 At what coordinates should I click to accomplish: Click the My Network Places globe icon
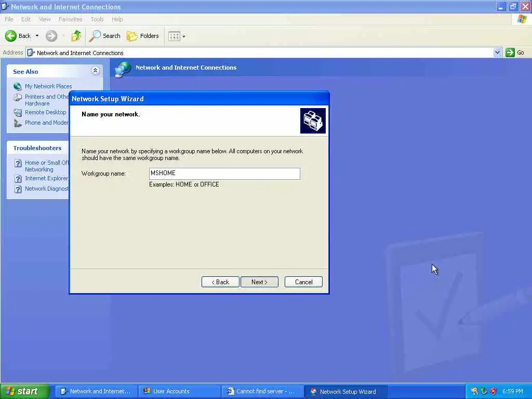[17, 86]
